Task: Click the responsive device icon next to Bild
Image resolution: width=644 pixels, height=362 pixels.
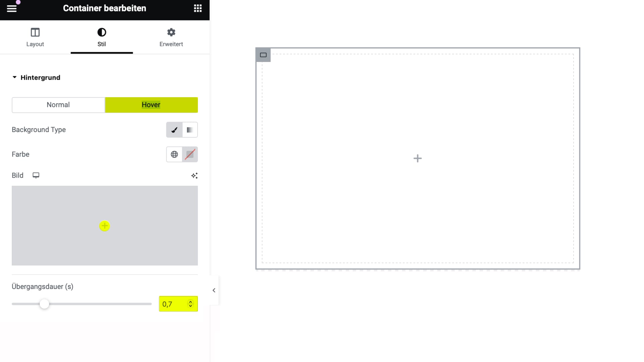Action: click(36, 176)
